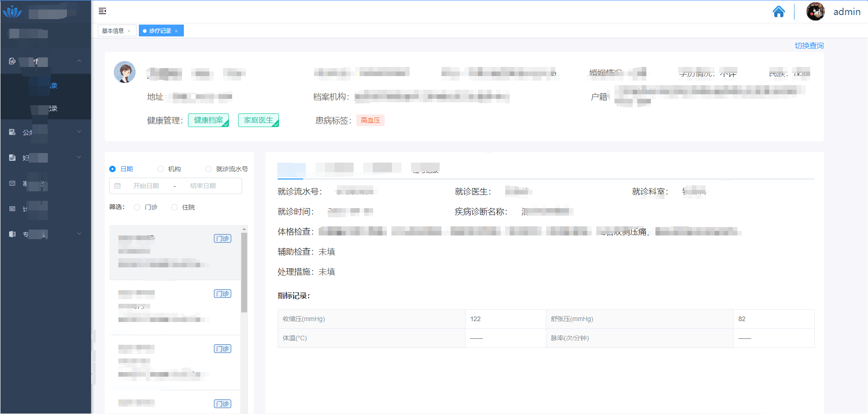This screenshot has height=414, width=868.
Task: Open the third 门诊 visit record card
Action: [x=175, y=363]
